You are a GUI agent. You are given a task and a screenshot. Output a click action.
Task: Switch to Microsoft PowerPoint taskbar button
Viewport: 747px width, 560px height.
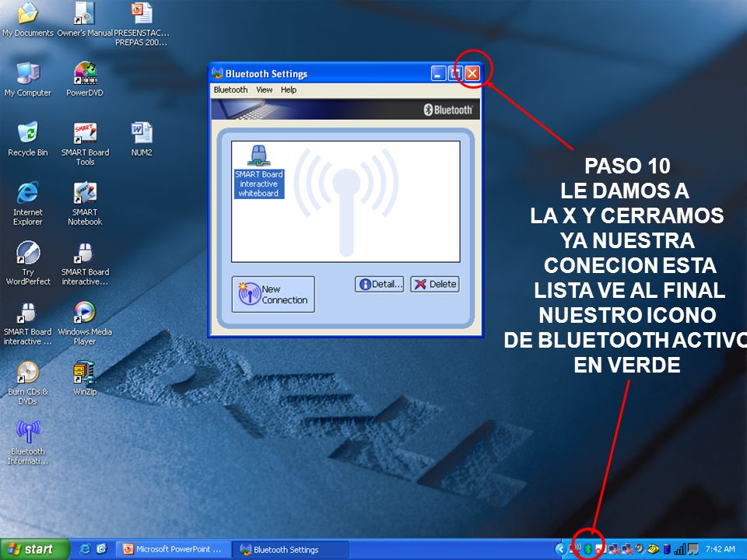pos(173,549)
